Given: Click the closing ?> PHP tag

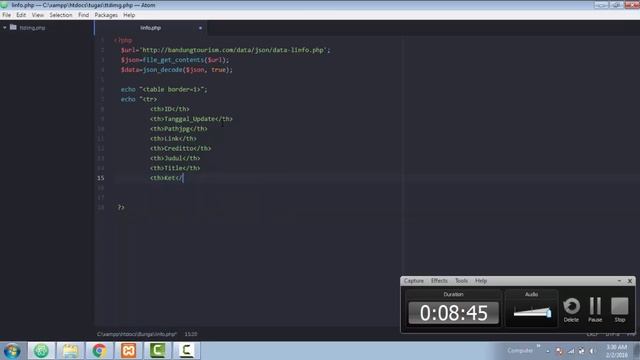Looking at the screenshot, I should coord(121,207).
